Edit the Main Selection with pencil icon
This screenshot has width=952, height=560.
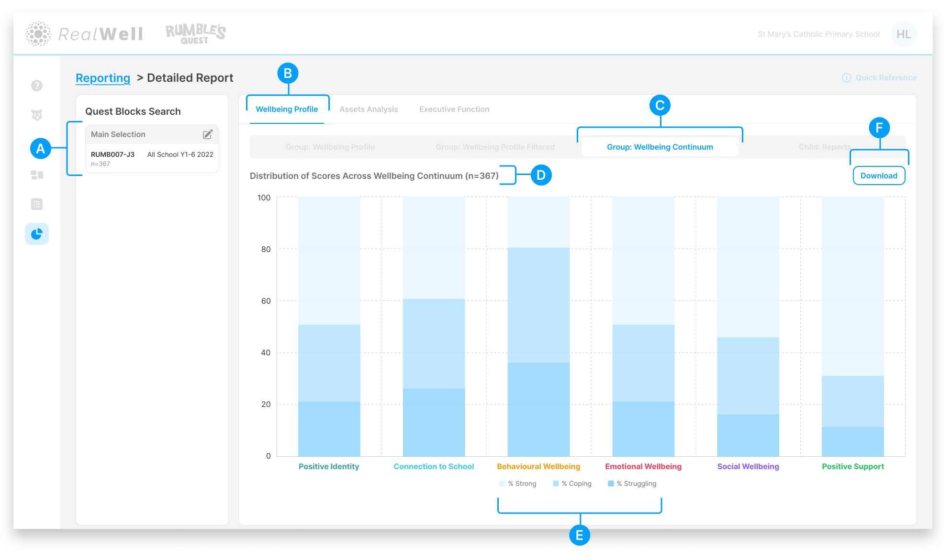[208, 134]
